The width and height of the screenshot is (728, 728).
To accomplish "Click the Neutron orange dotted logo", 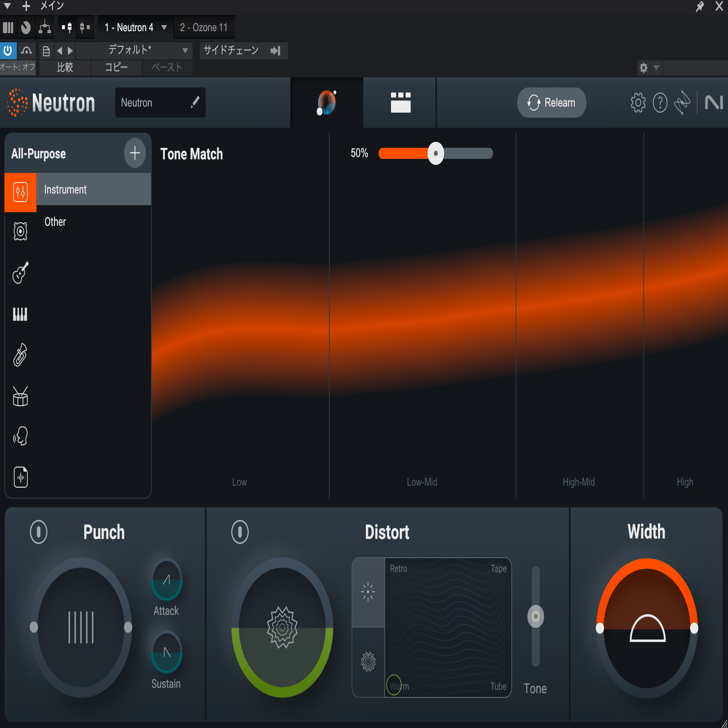I will (x=18, y=103).
